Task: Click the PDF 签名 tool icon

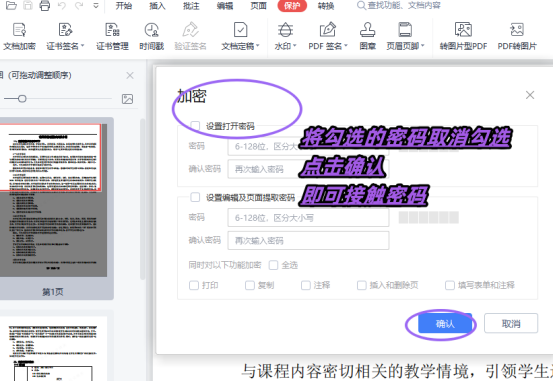Action: point(328,30)
